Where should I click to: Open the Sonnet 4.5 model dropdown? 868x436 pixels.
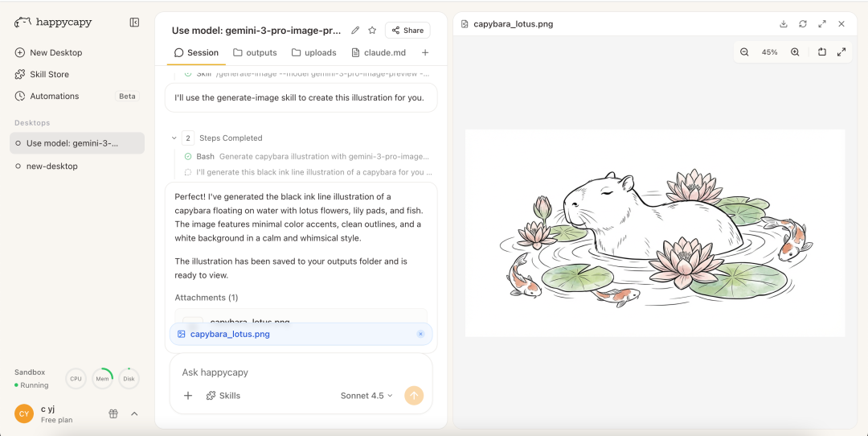pyautogui.click(x=366, y=396)
